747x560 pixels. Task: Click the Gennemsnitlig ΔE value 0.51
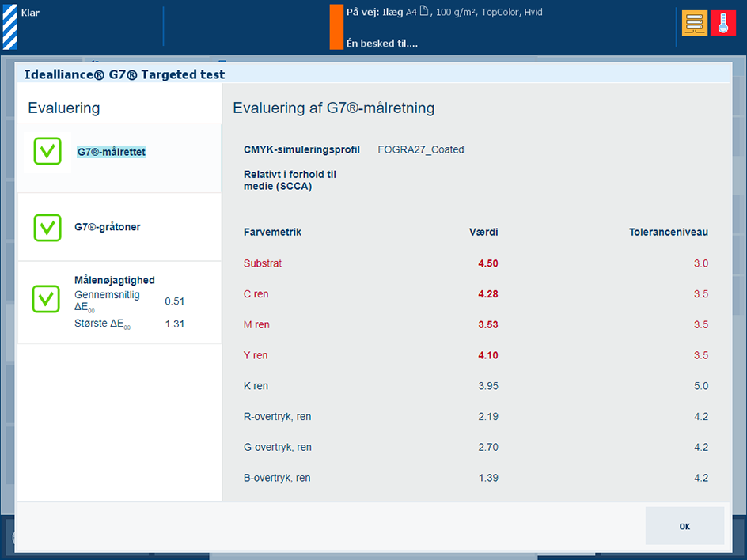coord(174,301)
